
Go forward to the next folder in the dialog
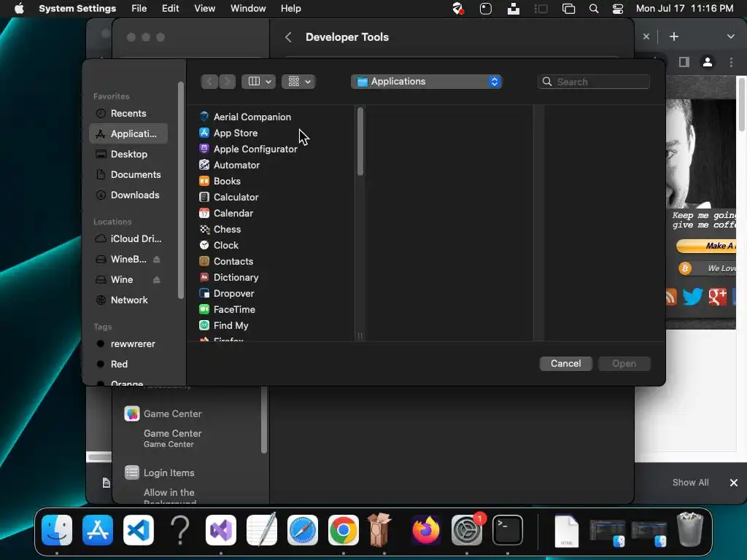pos(228,82)
